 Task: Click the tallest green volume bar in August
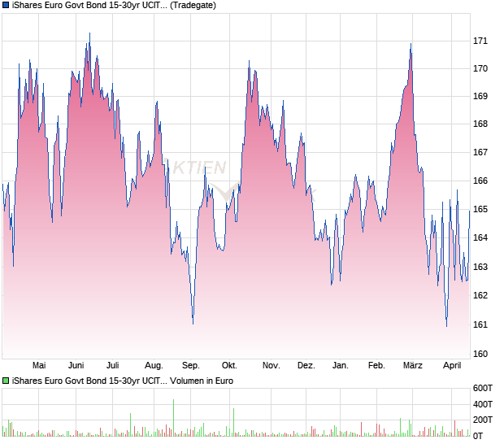[x=174, y=418]
